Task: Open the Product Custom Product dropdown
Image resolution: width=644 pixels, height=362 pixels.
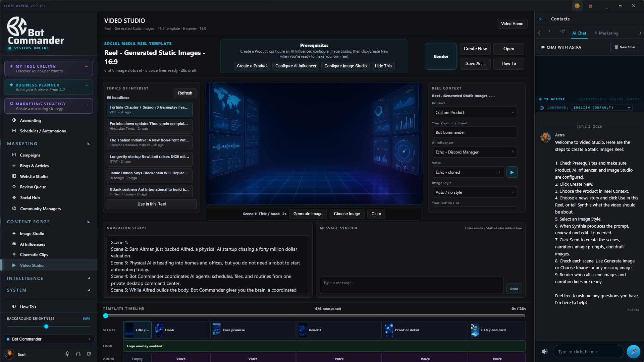Action: click(475, 113)
